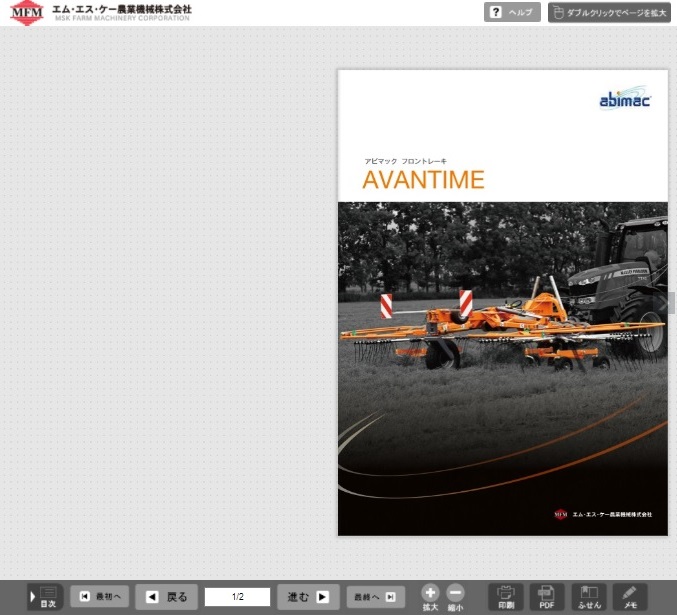677x615 pixels.
Task: Click the エム・エス・ケー農業機械株式会社 header text
Action: pyautogui.click(x=122, y=9)
